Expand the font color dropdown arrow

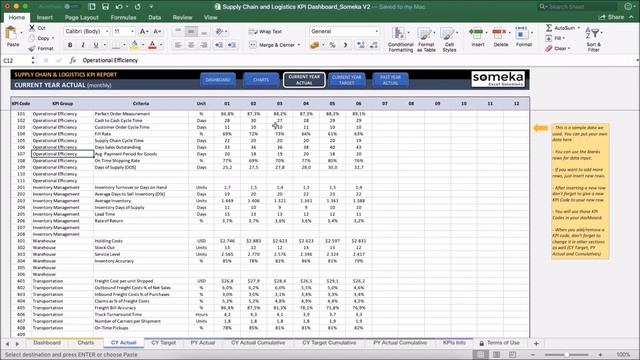click(161, 45)
